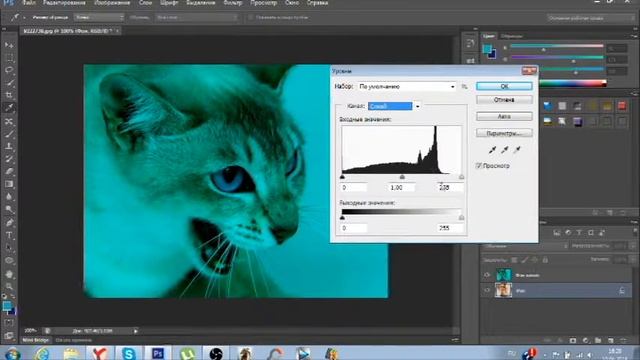Select the Type tool

pos(9,236)
